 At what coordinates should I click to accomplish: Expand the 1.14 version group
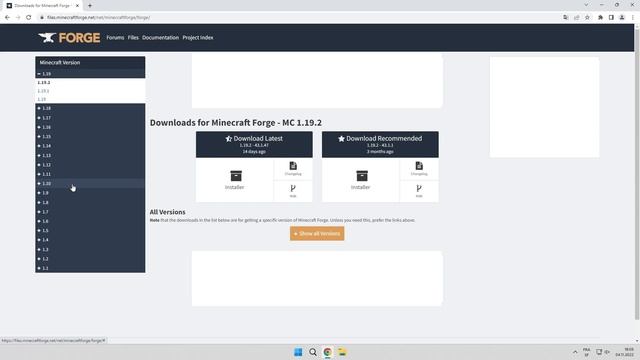pyautogui.click(x=90, y=146)
